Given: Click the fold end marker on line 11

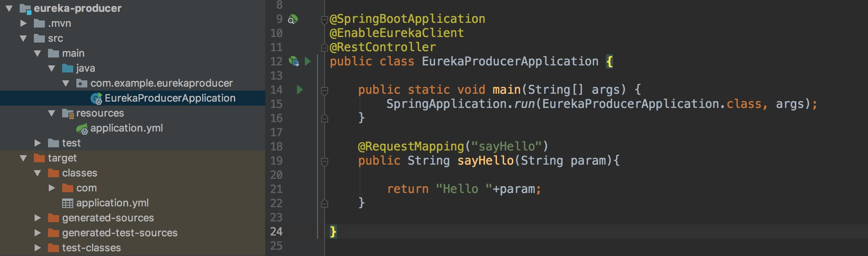Looking at the screenshot, I should coord(325,48).
